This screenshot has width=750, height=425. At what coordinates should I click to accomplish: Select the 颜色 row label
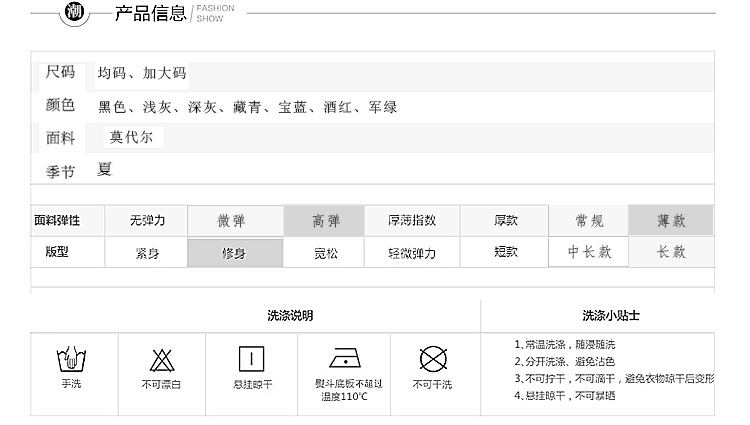[x=60, y=105]
